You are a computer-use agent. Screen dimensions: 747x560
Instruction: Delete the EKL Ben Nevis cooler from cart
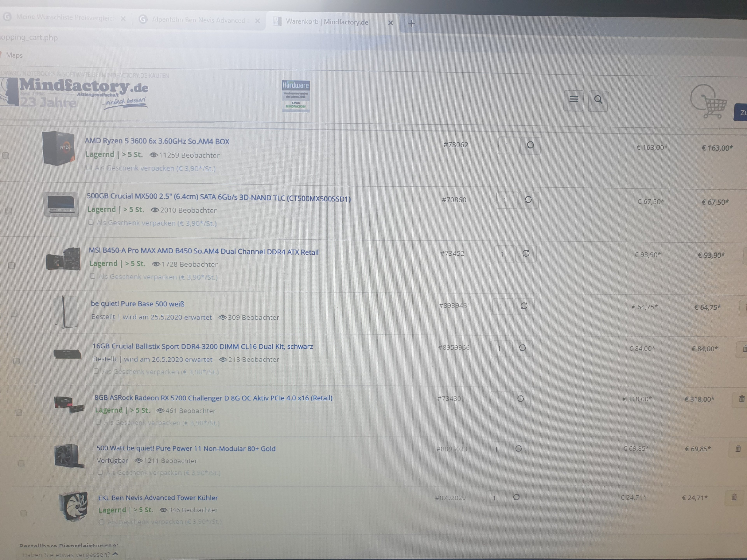[734, 497]
